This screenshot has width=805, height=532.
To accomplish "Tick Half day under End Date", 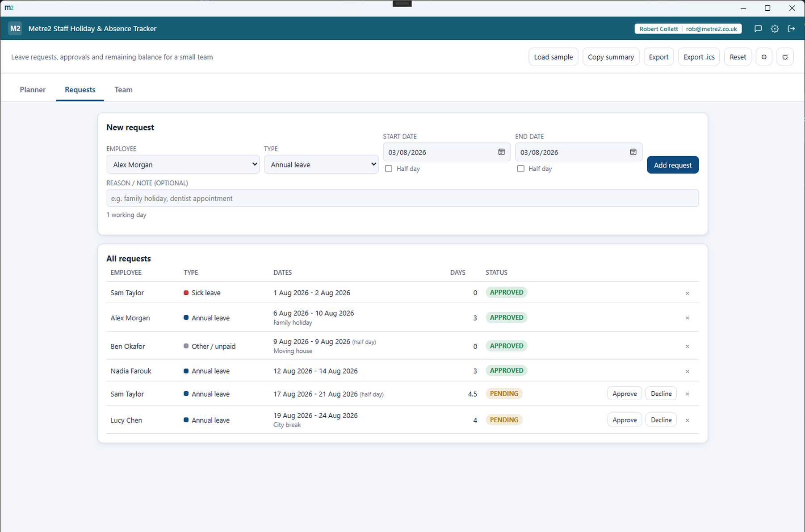I will click(520, 168).
